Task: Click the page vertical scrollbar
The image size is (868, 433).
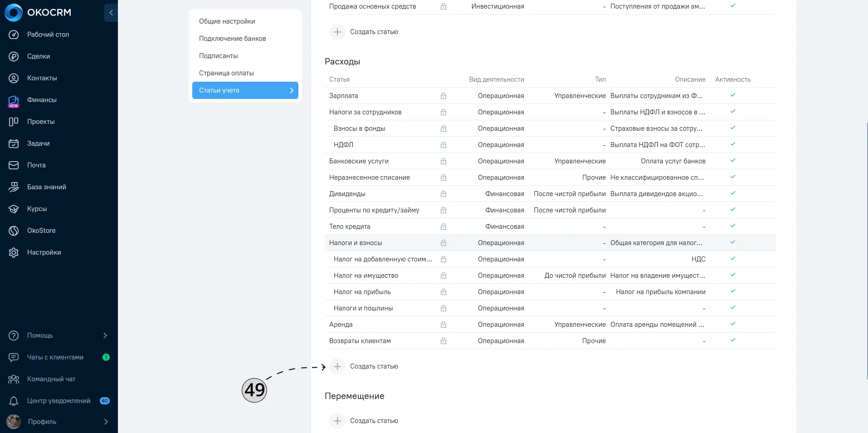Action: 867,250
